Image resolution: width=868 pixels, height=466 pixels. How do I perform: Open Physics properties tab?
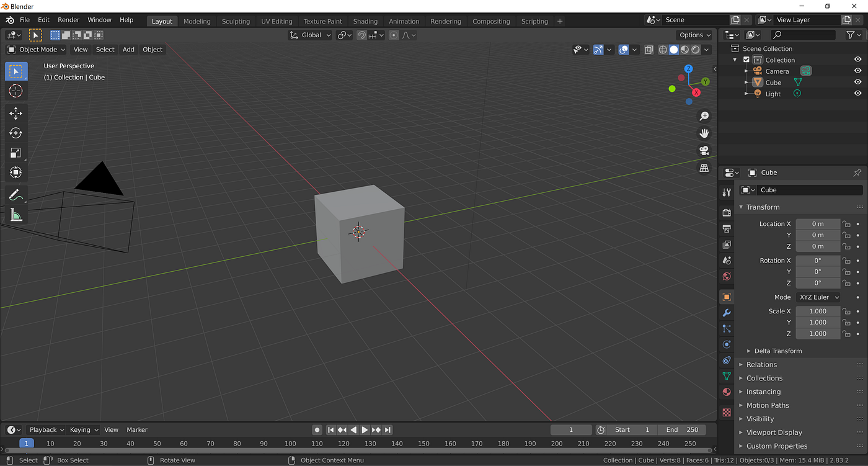point(727,344)
